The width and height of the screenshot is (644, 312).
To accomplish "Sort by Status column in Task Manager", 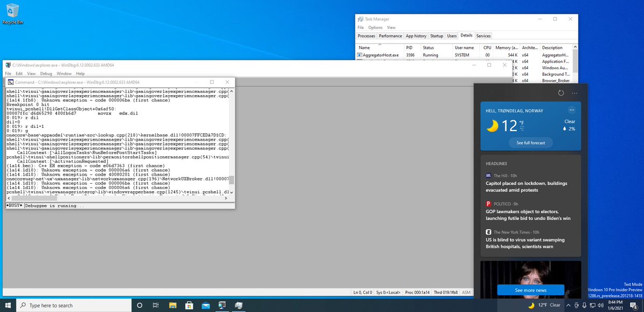I will 437,47.
